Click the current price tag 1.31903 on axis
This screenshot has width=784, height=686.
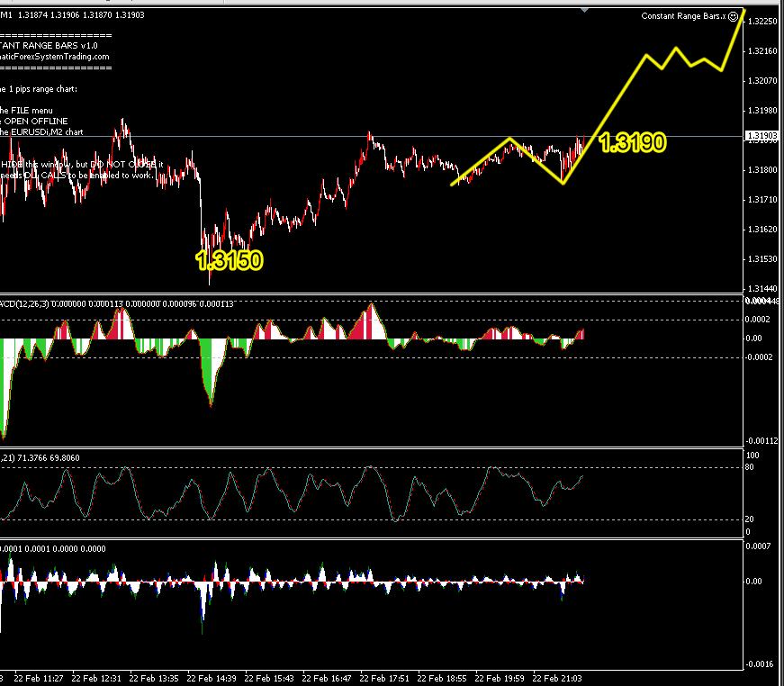(x=762, y=136)
